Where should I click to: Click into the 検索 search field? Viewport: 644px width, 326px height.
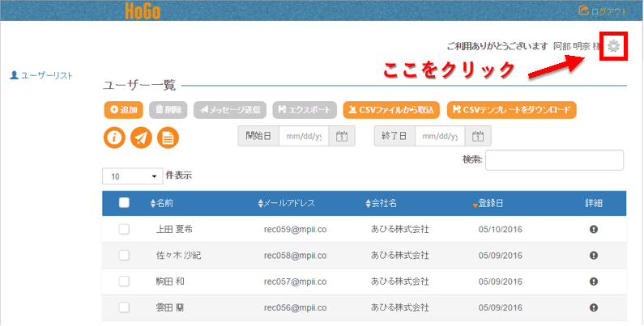tap(554, 160)
